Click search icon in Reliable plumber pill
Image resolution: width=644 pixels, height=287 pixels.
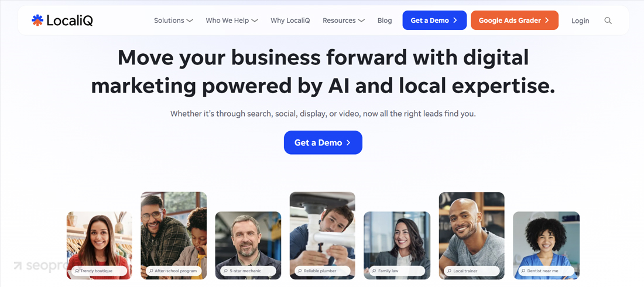[x=300, y=271]
